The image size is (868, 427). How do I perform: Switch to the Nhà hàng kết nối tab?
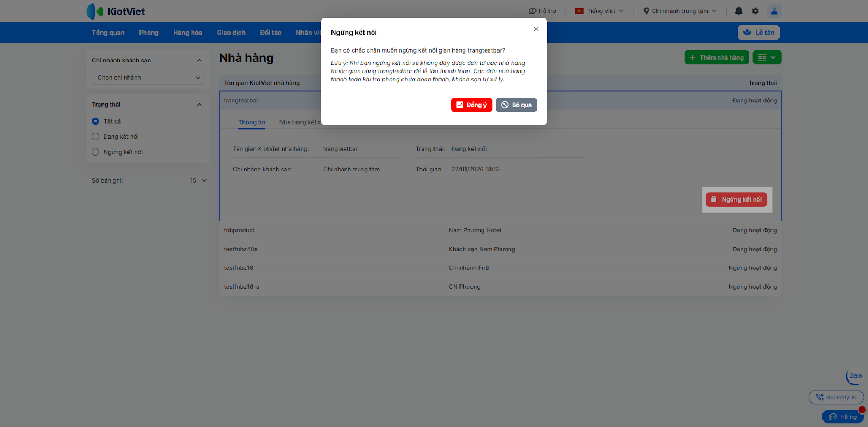[x=300, y=122]
